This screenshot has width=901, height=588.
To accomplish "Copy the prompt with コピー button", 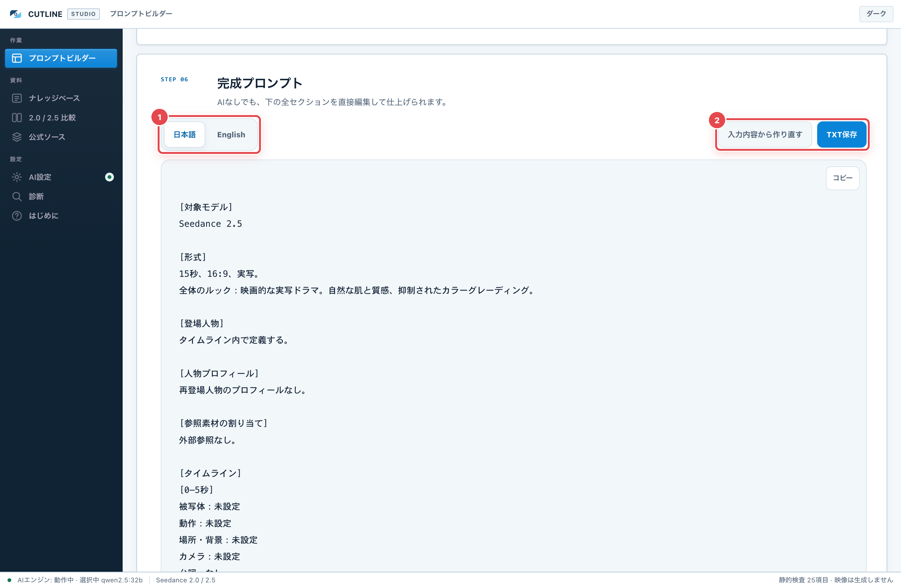I will (843, 178).
